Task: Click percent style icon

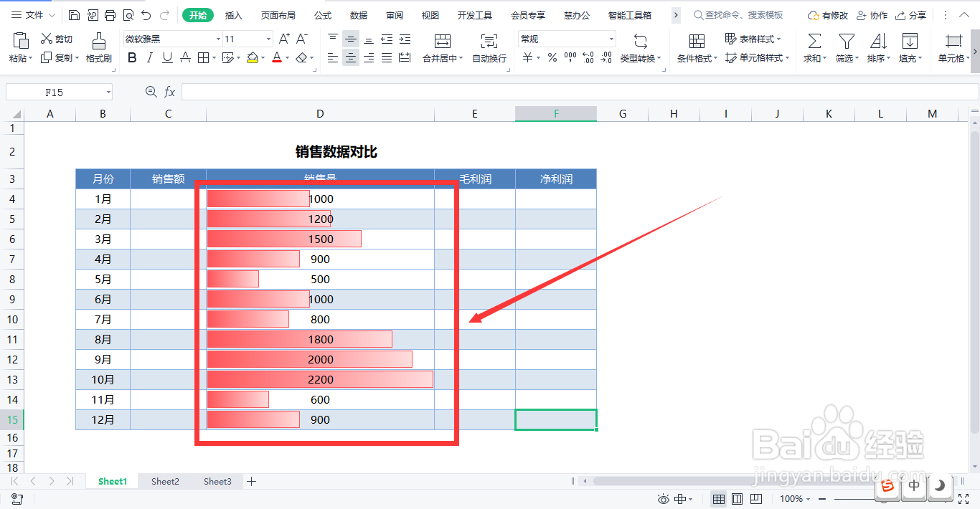Action: pos(552,58)
